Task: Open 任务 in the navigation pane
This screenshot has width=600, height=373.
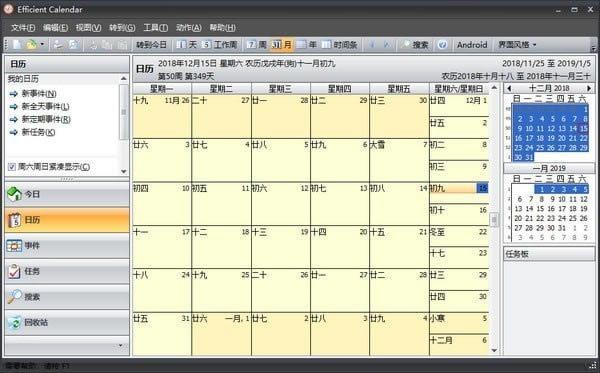Action: (67, 271)
